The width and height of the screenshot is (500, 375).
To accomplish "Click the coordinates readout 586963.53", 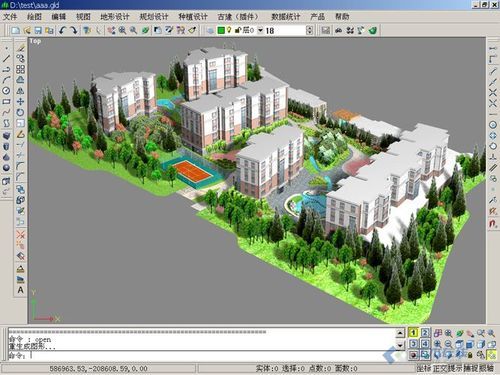I will [x=99, y=369].
